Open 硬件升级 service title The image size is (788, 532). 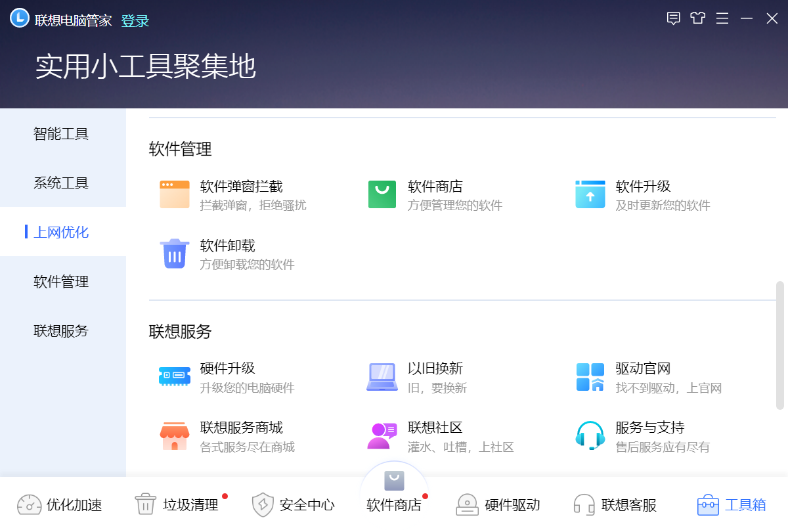click(x=228, y=368)
